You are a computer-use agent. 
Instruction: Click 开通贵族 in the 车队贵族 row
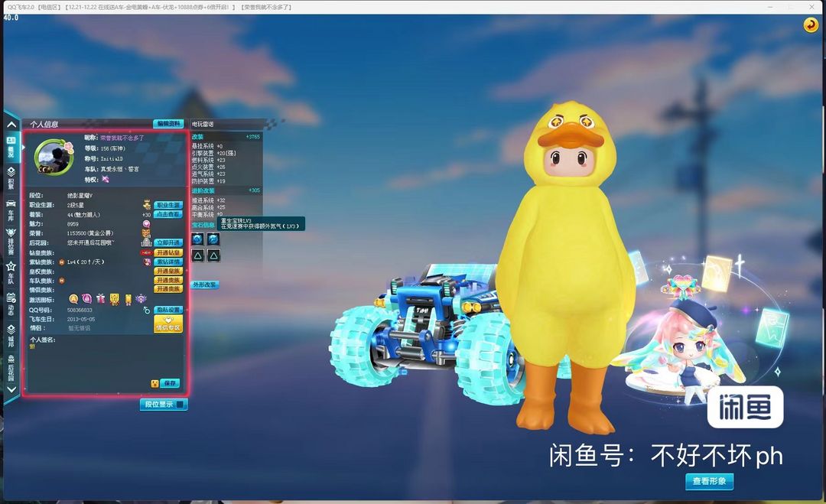(x=168, y=280)
